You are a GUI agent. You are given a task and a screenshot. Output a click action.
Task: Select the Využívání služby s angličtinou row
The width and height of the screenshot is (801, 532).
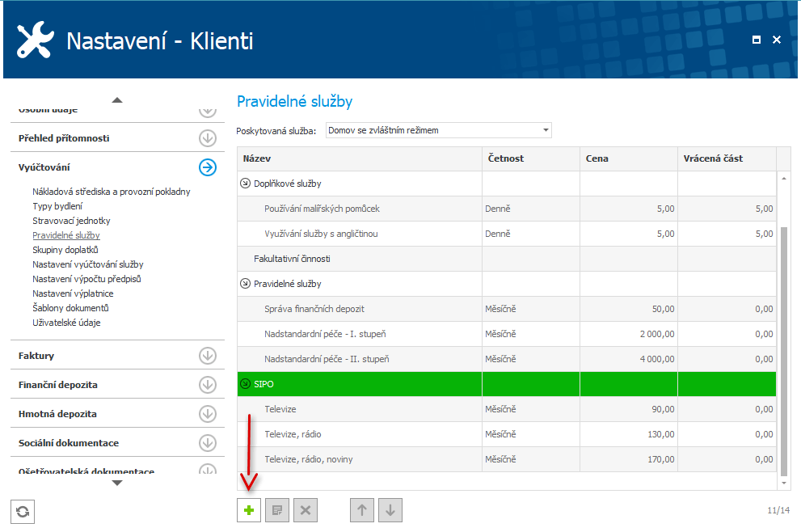(x=507, y=234)
